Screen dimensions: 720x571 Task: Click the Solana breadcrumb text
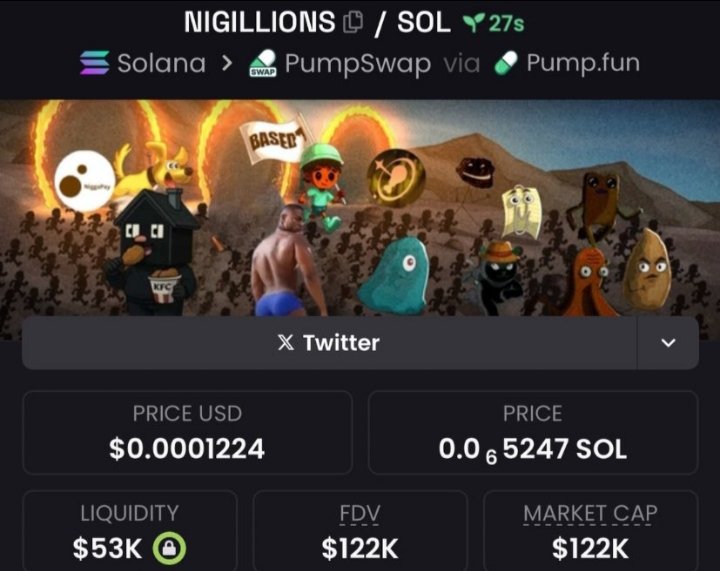(x=161, y=63)
